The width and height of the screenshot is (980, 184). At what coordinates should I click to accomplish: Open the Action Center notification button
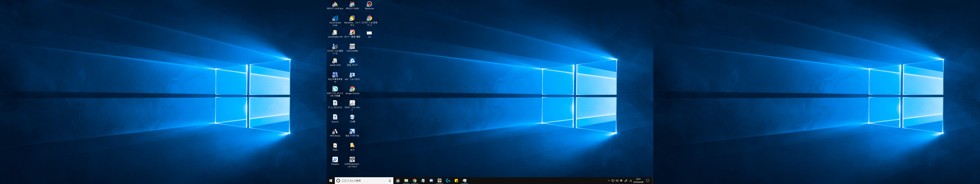[648, 181]
